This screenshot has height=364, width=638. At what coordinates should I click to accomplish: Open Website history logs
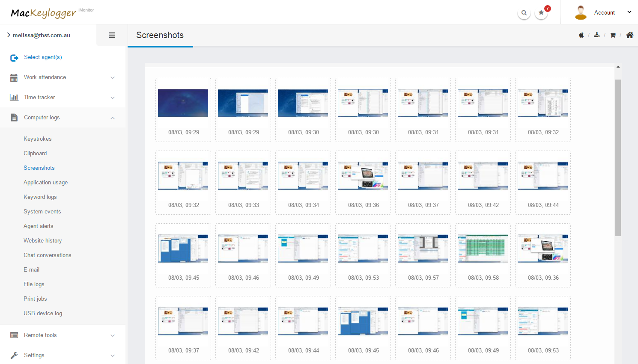tap(43, 241)
